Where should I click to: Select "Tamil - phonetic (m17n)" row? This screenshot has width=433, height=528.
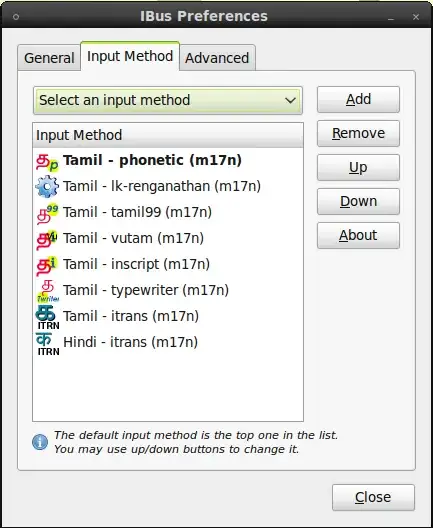click(x=168, y=161)
